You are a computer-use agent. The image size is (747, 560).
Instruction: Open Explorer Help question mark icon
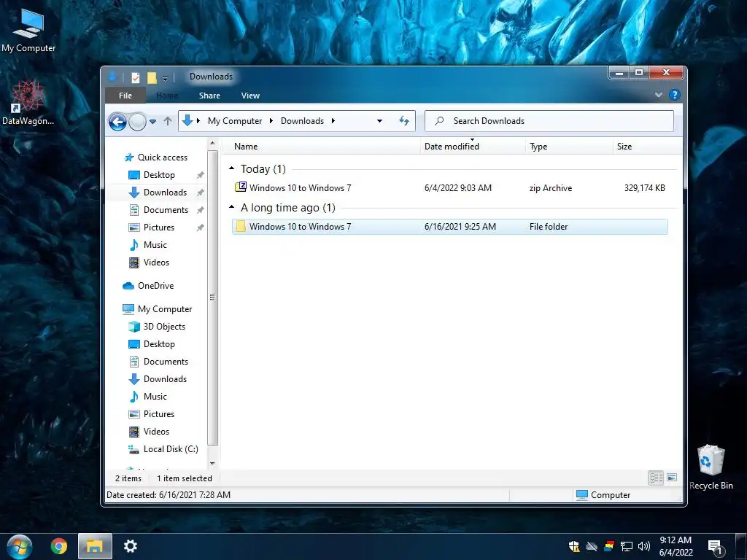pos(674,95)
